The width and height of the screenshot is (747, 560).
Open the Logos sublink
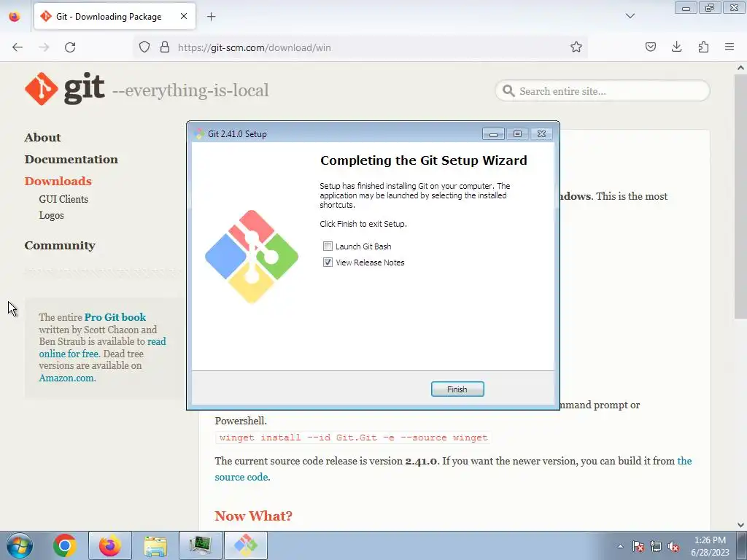coord(52,215)
